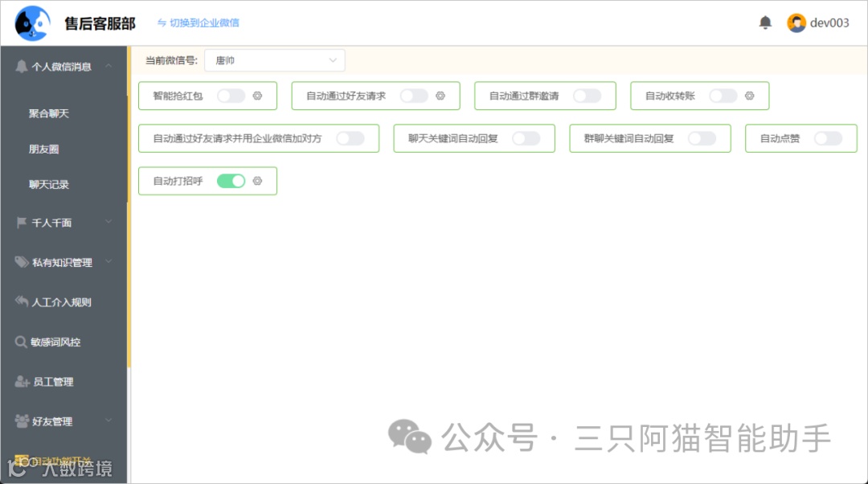The height and width of the screenshot is (484, 868).
Task: Turn on the 自动收转账 switch
Action: tap(723, 96)
